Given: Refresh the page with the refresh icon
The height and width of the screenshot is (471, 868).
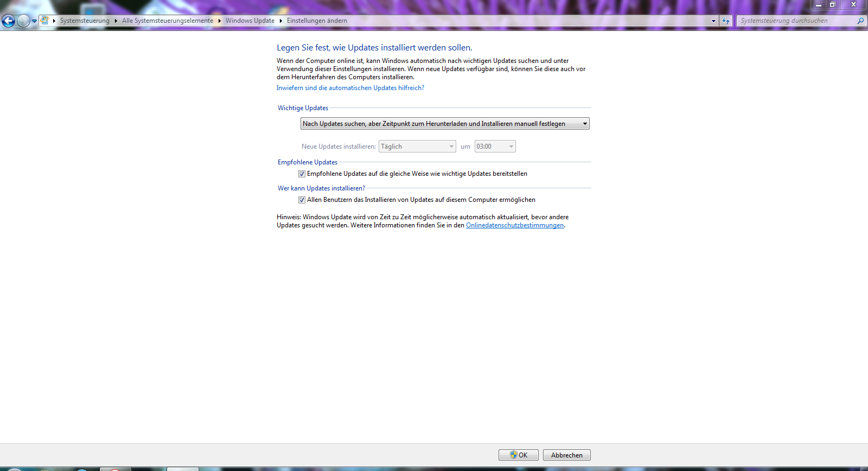Looking at the screenshot, I should click(726, 21).
